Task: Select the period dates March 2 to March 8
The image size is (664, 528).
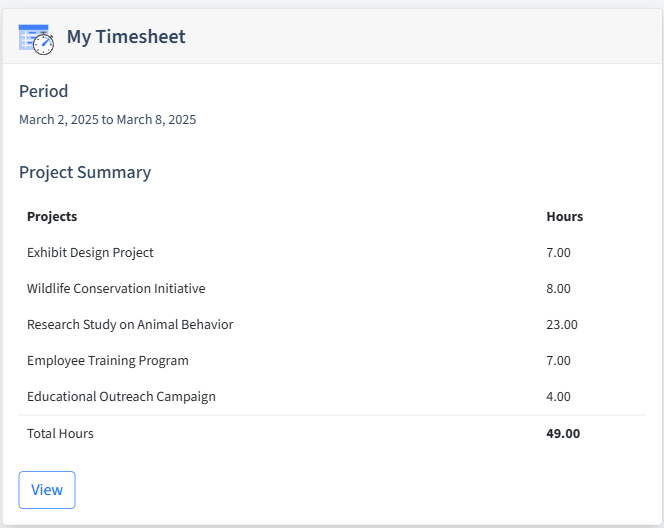Action: pos(108,119)
